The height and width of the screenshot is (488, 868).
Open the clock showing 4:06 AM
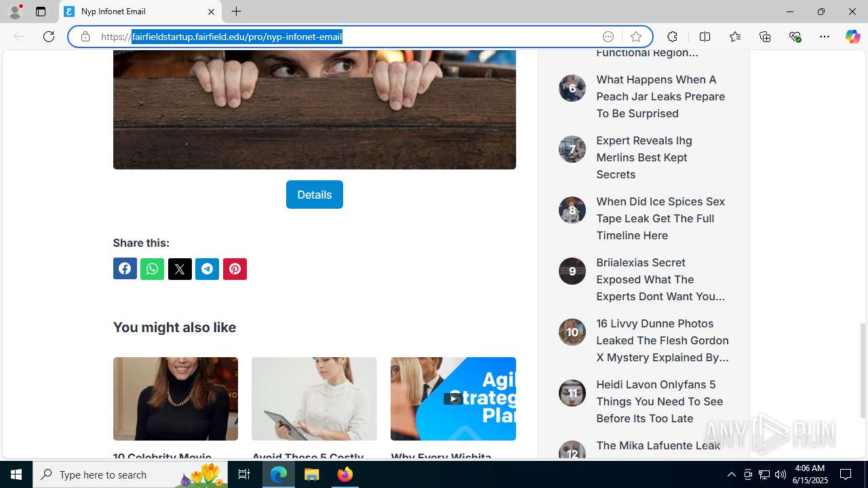810,474
